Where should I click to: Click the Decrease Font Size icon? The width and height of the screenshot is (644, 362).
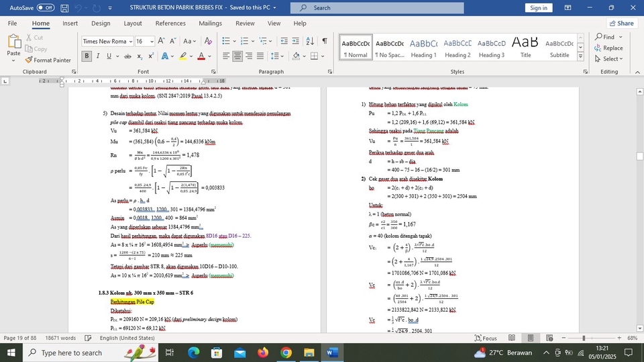[173, 41]
